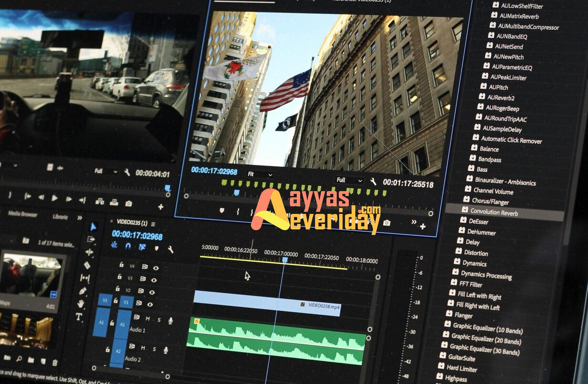Open timeline display settings wrench
This screenshot has width=588, height=384.
(x=170, y=249)
